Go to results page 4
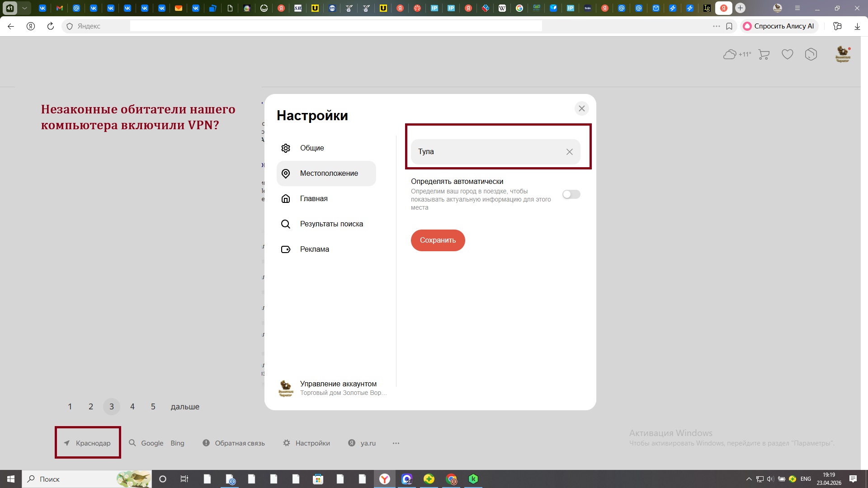The width and height of the screenshot is (868, 488). point(132,407)
